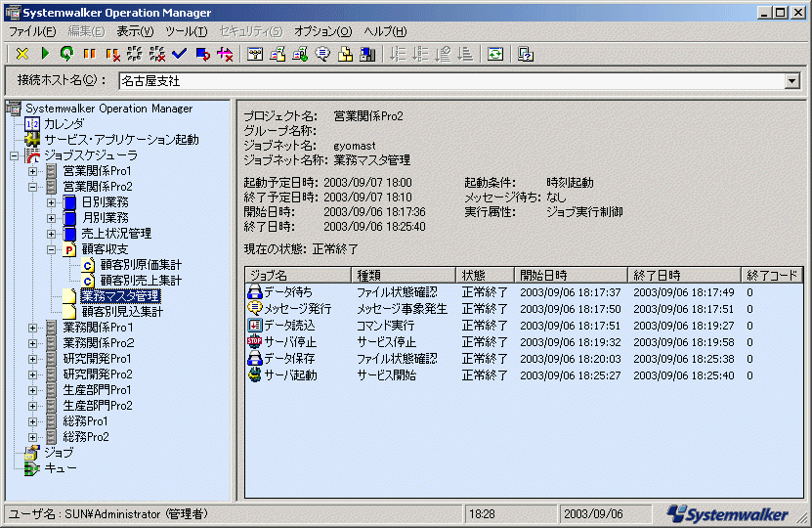The width and height of the screenshot is (812, 528).
Task: Select 業務マスタ管理 job net in tree
Action: (120, 296)
